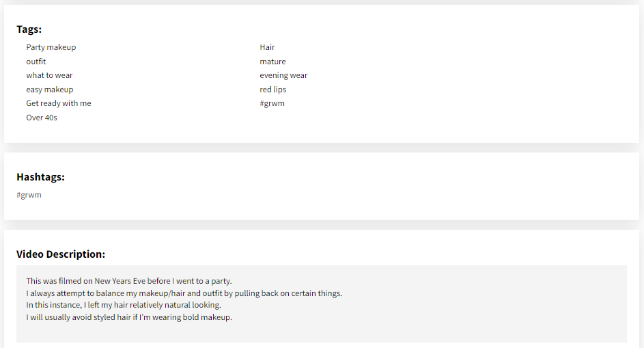Select the 'outfit' tag
This screenshot has width=644, height=348.
click(36, 62)
